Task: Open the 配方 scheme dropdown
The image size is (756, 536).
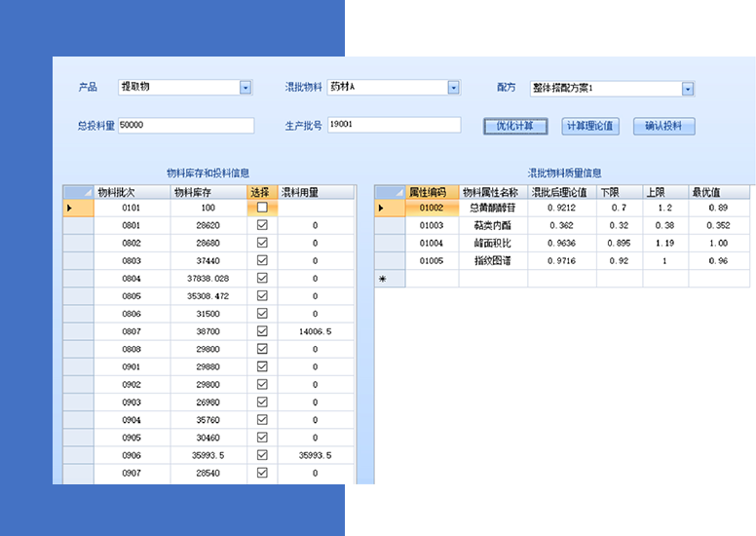Action: pyautogui.click(x=688, y=89)
